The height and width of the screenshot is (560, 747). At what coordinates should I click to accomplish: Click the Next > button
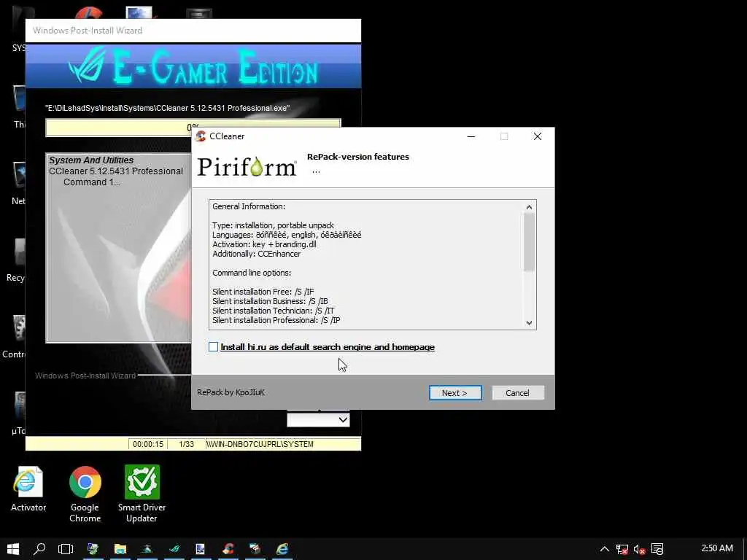pos(455,393)
